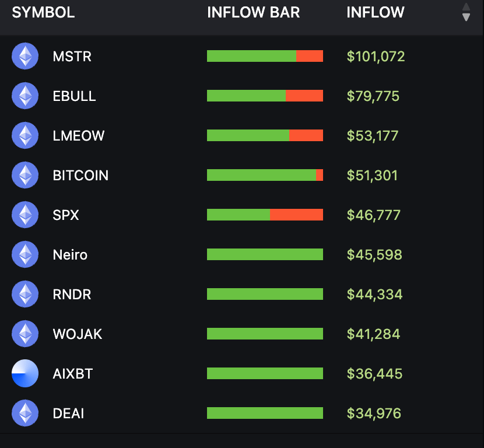Click the $41,284 inflow value
The width and height of the screenshot is (484, 448).
373,334
